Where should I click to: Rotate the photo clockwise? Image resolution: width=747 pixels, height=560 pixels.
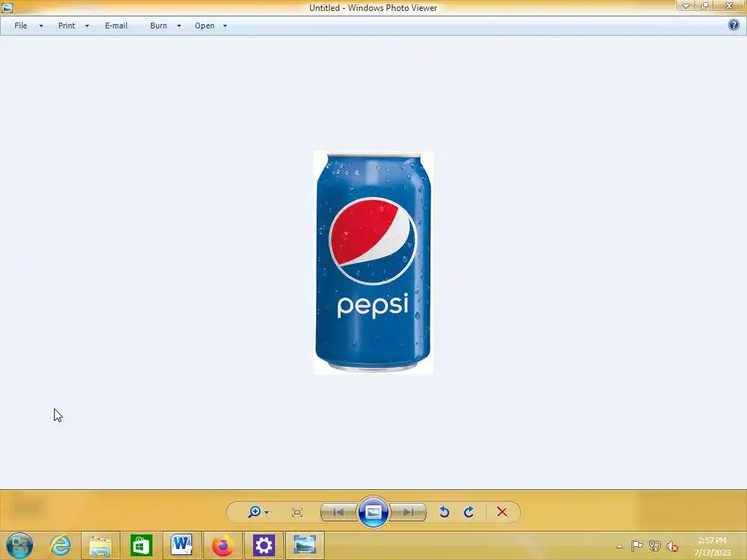[x=469, y=512]
